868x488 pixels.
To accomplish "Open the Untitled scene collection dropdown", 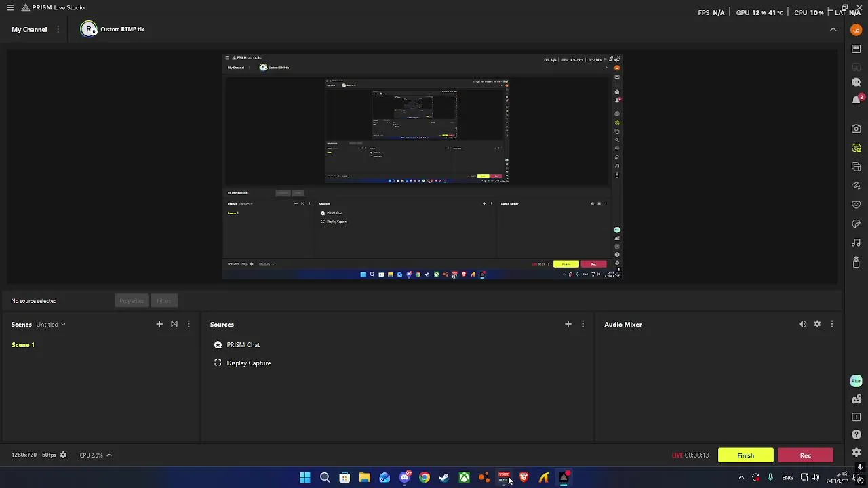I will [51, 324].
